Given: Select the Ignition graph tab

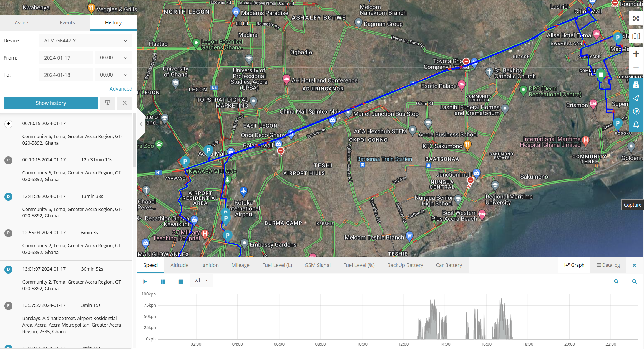Looking at the screenshot, I should 210,265.
